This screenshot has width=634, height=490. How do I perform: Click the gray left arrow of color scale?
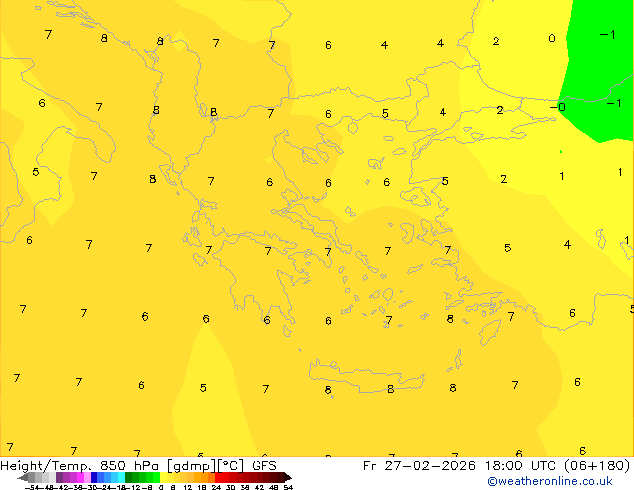23,477
